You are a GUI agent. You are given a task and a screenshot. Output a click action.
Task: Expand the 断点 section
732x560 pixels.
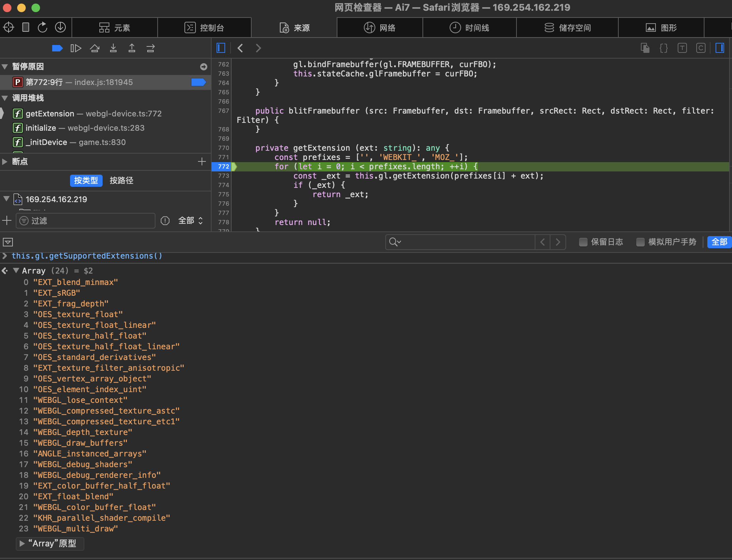pyautogui.click(x=5, y=161)
